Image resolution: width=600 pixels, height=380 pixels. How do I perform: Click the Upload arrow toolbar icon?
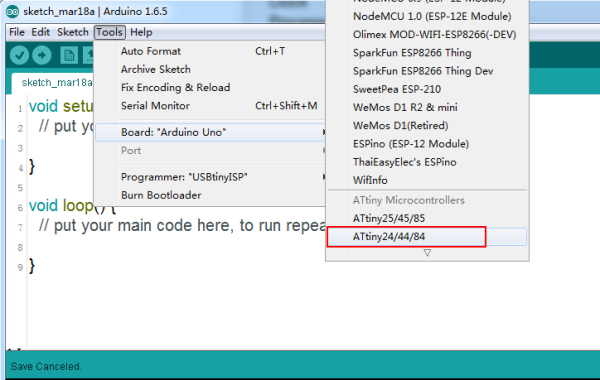[x=42, y=55]
